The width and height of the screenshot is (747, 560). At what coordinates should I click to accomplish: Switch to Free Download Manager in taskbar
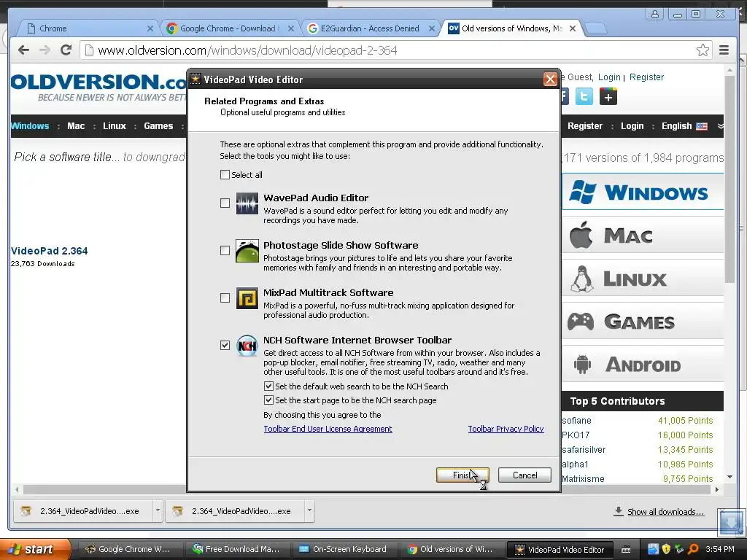click(237, 549)
